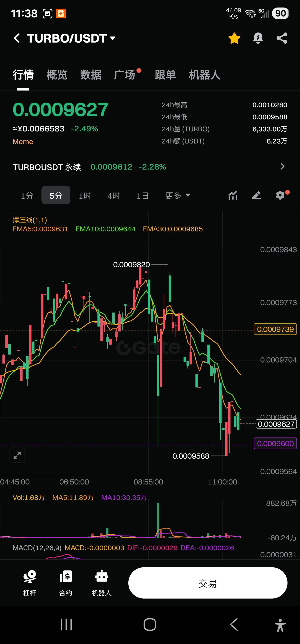Image resolution: width=300 pixels, height=644 pixels.
Task: Tap the -2.49% price change
Action: coord(84,129)
